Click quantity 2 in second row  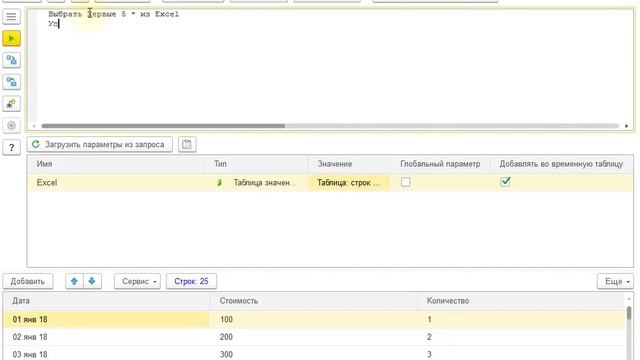point(429,337)
